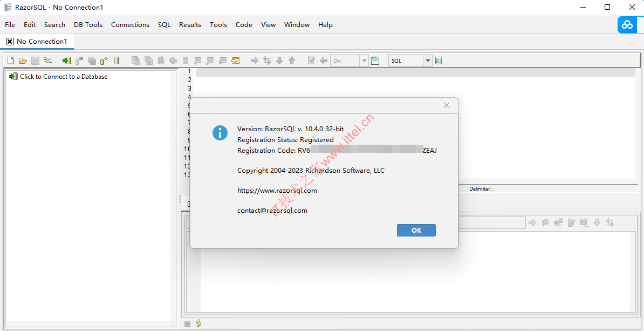Click the contact@razorsql.com text
Screen dimensions: 644x331
coord(272,211)
